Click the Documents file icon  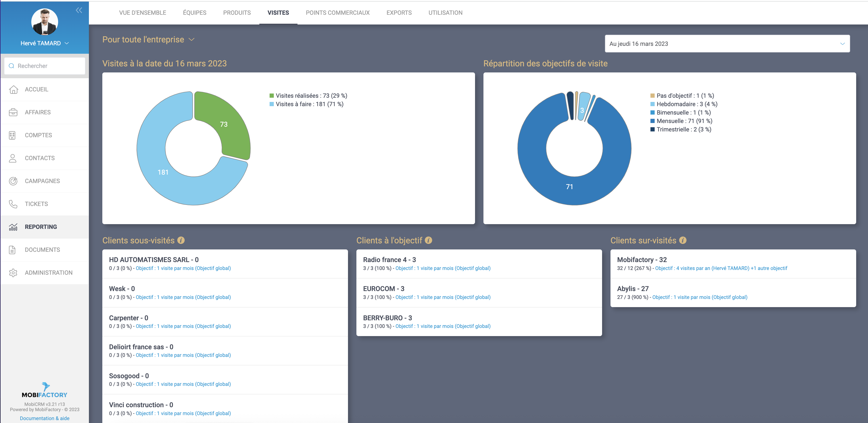12,250
